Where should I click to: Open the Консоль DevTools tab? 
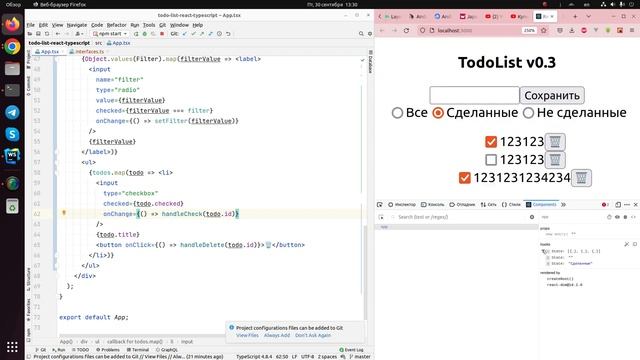click(433, 204)
